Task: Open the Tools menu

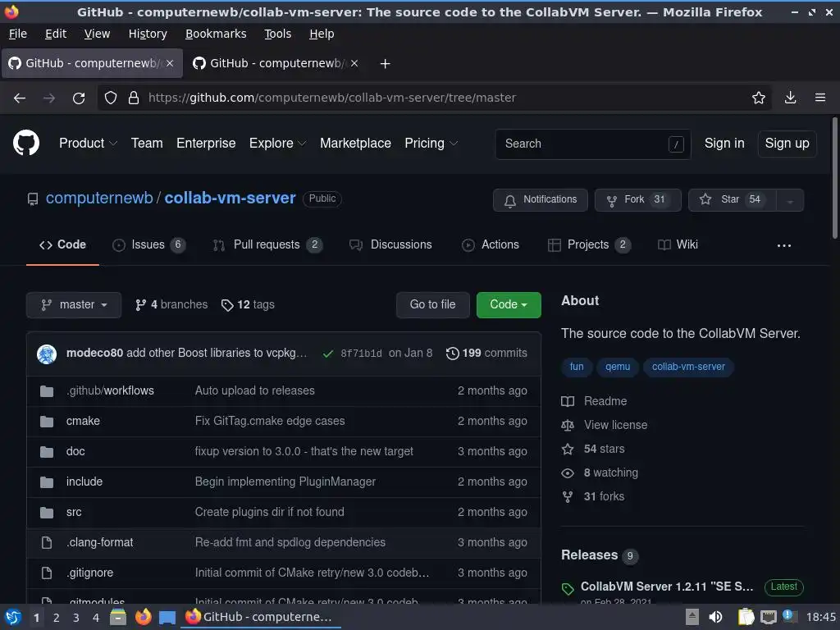Action: pos(277,34)
